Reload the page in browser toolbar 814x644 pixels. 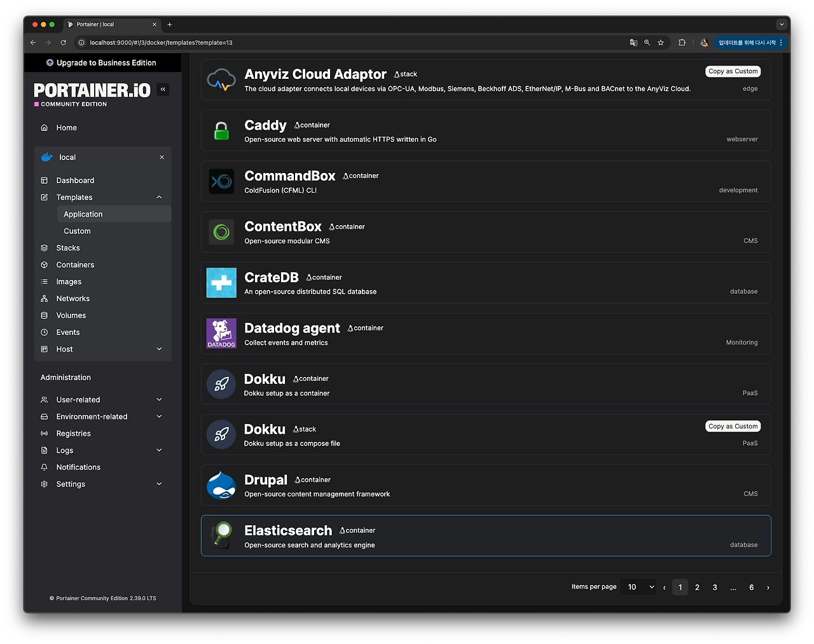pos(63,43)
